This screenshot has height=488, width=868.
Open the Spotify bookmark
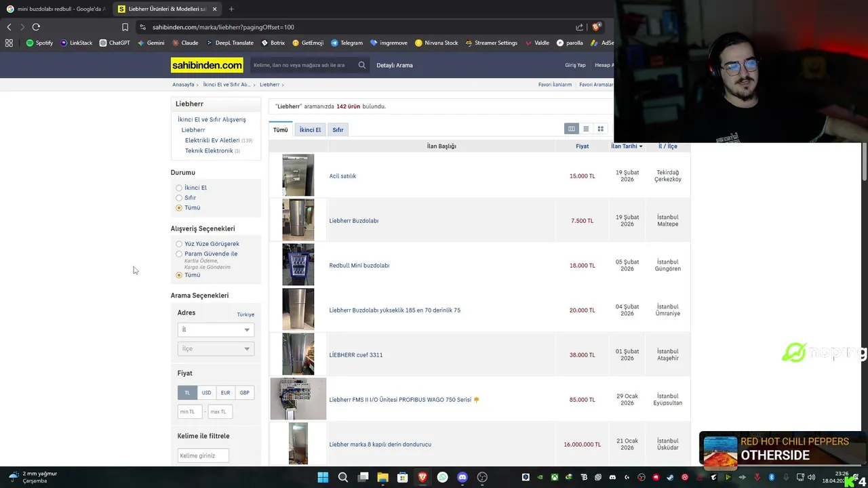[39, 43]
